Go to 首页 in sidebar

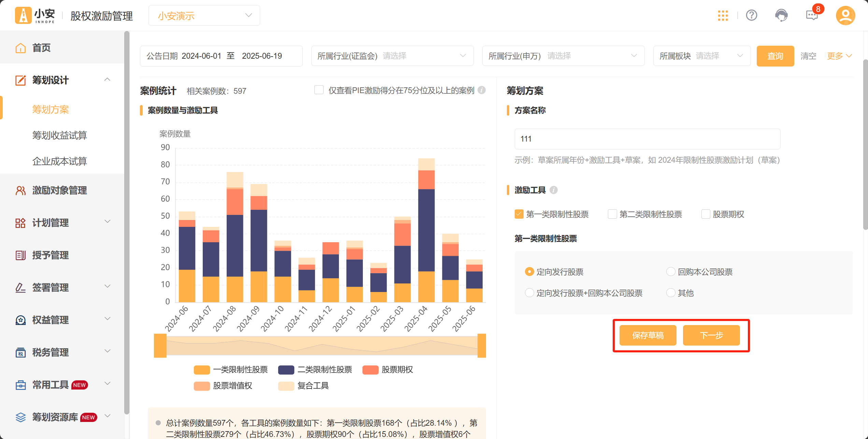coord(62,48)
